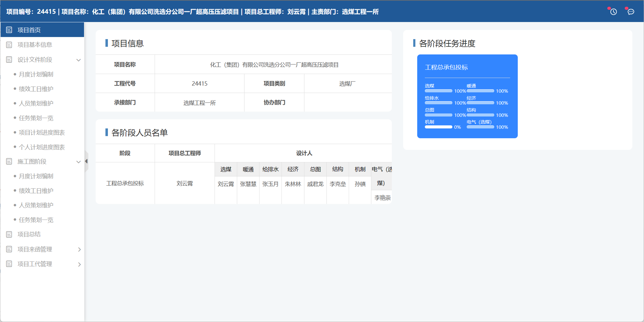Collapse the 设计文件阶段 chevron
644x322 pixels.
point(79,60)
